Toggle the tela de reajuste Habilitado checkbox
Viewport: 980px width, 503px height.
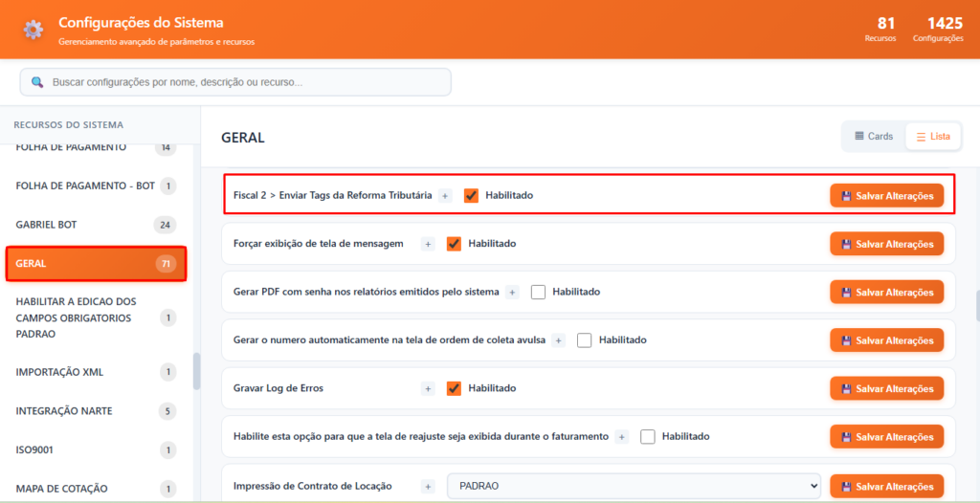click(x=647, y=437)
